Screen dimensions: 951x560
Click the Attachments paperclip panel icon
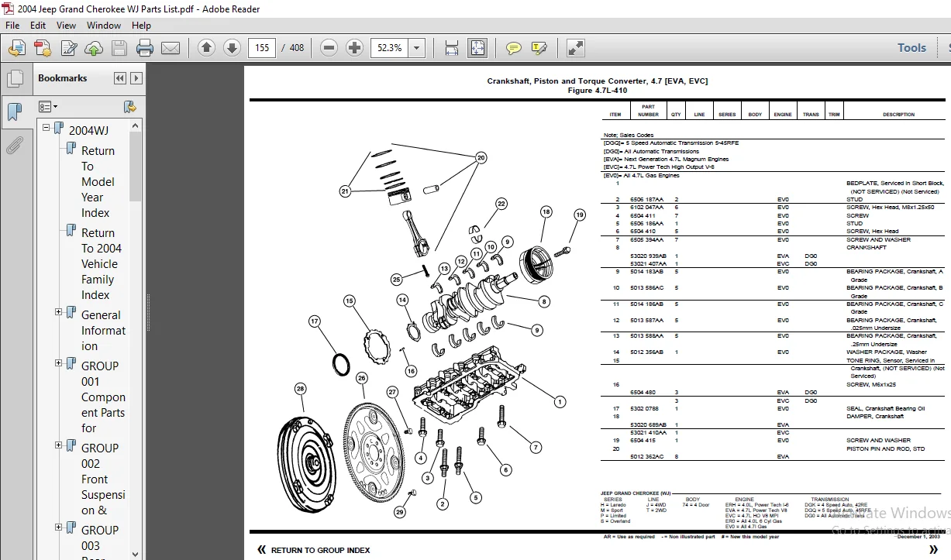pyautogui.click(x=15, y=145)
